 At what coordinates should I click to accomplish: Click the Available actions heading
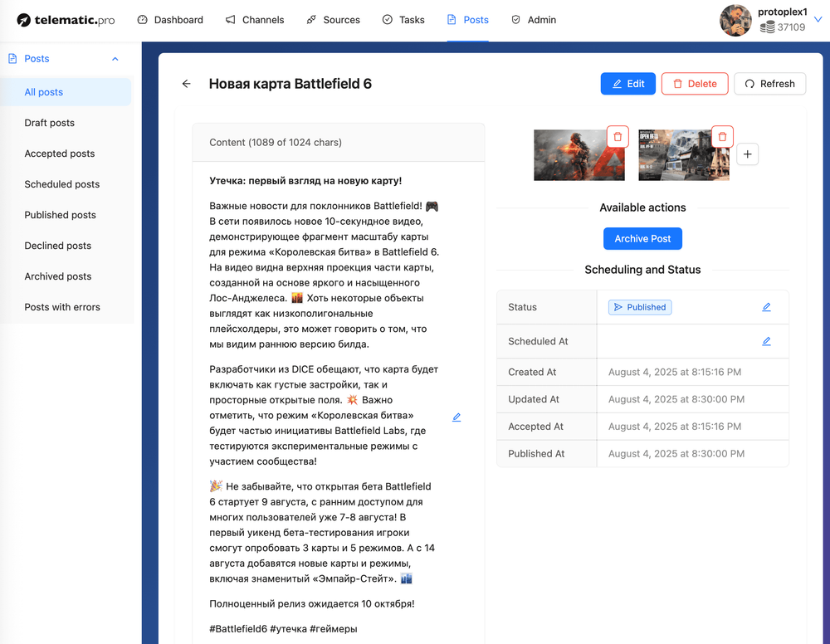click(642, 207)
